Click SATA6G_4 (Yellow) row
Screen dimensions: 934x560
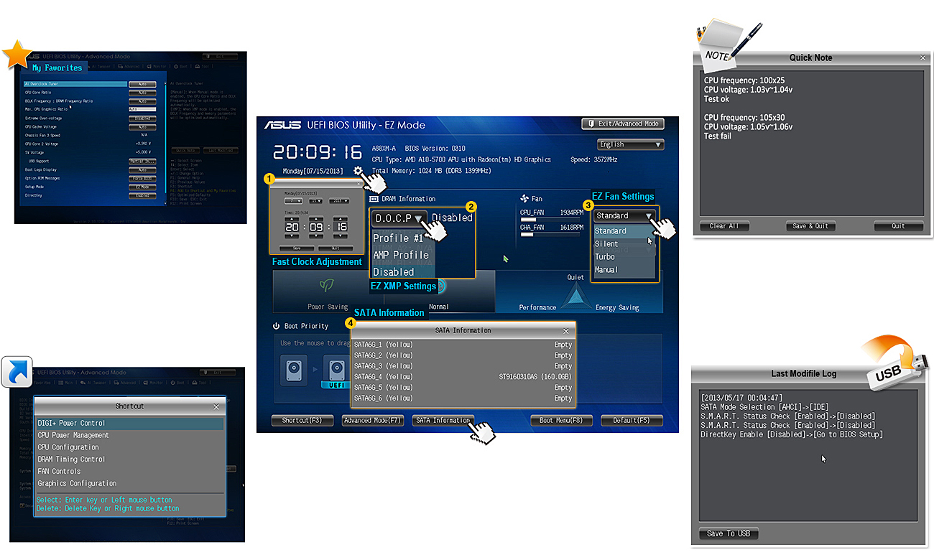463,377
